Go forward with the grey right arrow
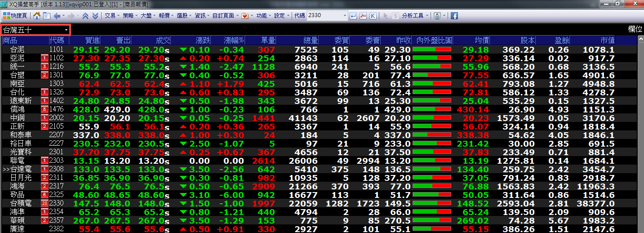Viewport: 644px width, 233px height. [x=71, y=15]
